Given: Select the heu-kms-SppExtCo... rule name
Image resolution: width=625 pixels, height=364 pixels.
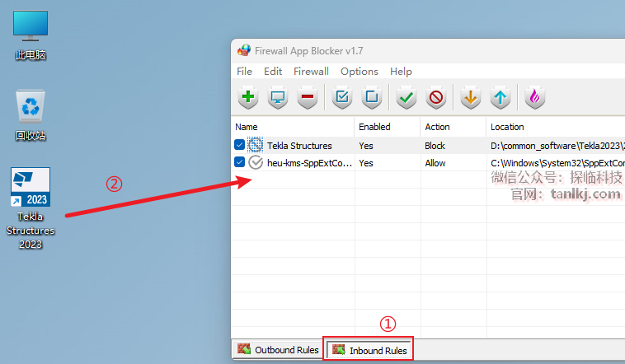Looking at the screenshot, I should pyautogui.click(x=309, y=163).
